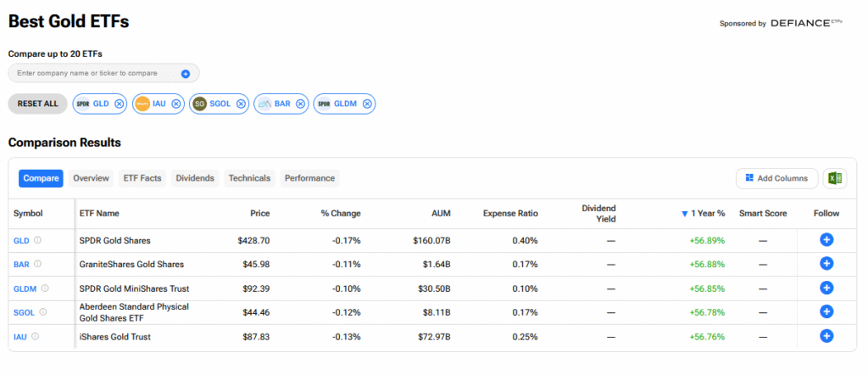Open the Dividends tab
This screenshot has width=868, height=375.
coord(195,178)
